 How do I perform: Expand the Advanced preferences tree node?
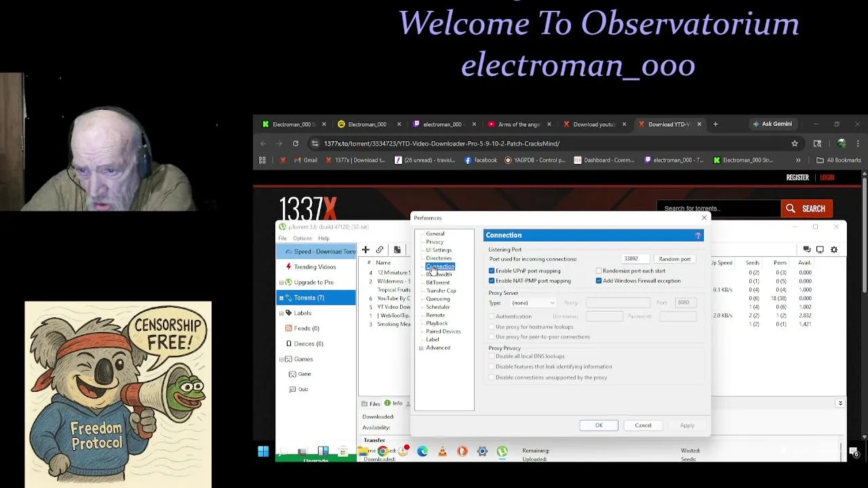click(x=421, y=348)
